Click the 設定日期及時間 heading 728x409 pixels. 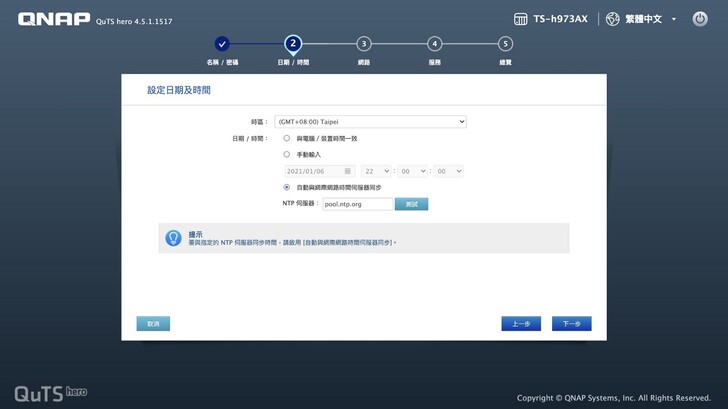179,90
